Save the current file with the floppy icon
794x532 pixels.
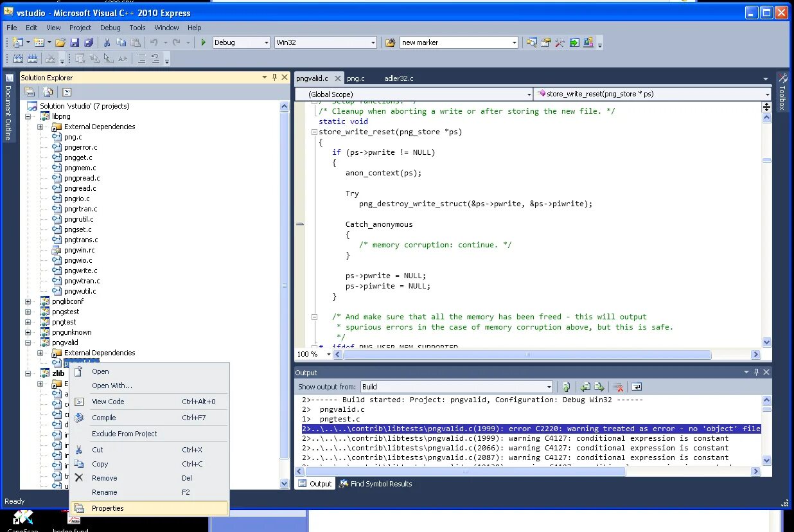coord(75,42)
